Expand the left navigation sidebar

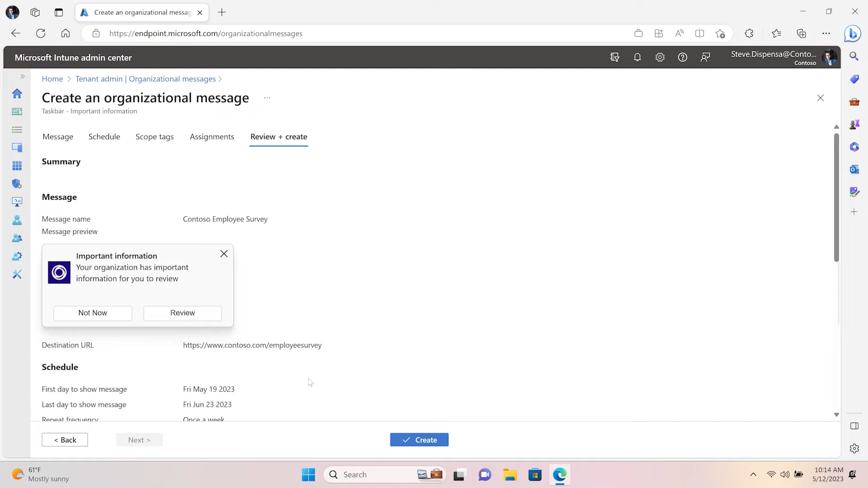click(22, 76)
